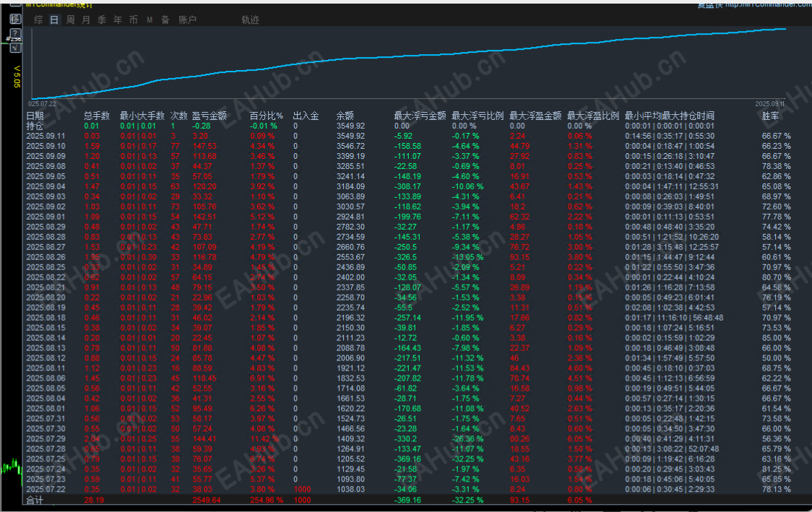
Task: Open the 账户 account tab
Action: (x=187, y=19)
